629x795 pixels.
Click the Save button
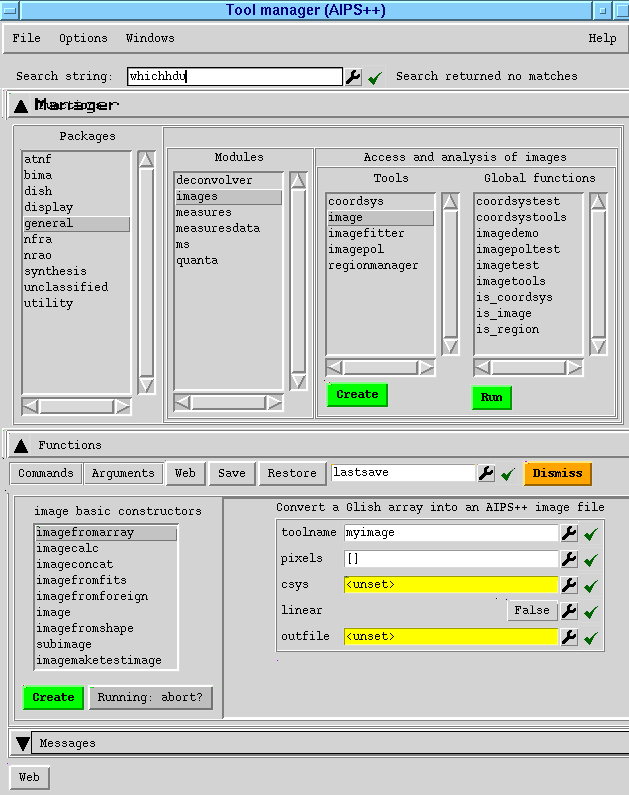pyautogui.click(x=232, y=474)
